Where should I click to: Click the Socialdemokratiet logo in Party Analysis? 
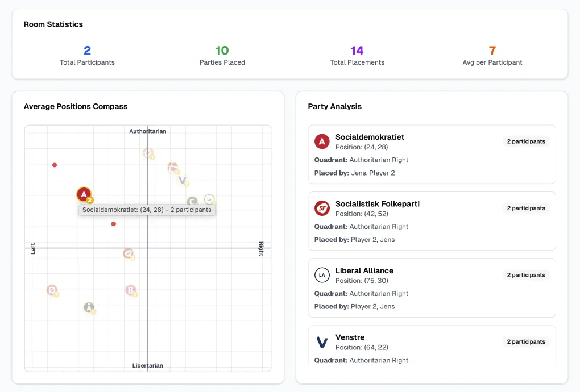coord(322,141)
